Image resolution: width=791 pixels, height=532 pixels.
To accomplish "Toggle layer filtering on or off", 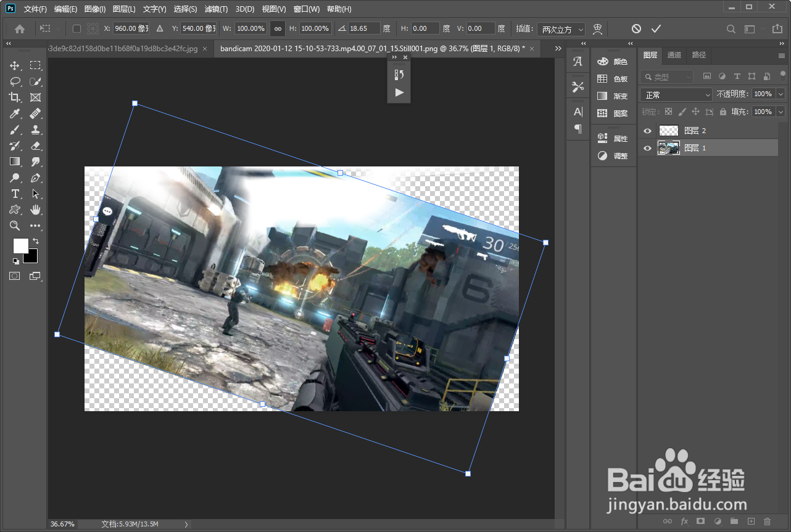I will (x=782, y=75).
